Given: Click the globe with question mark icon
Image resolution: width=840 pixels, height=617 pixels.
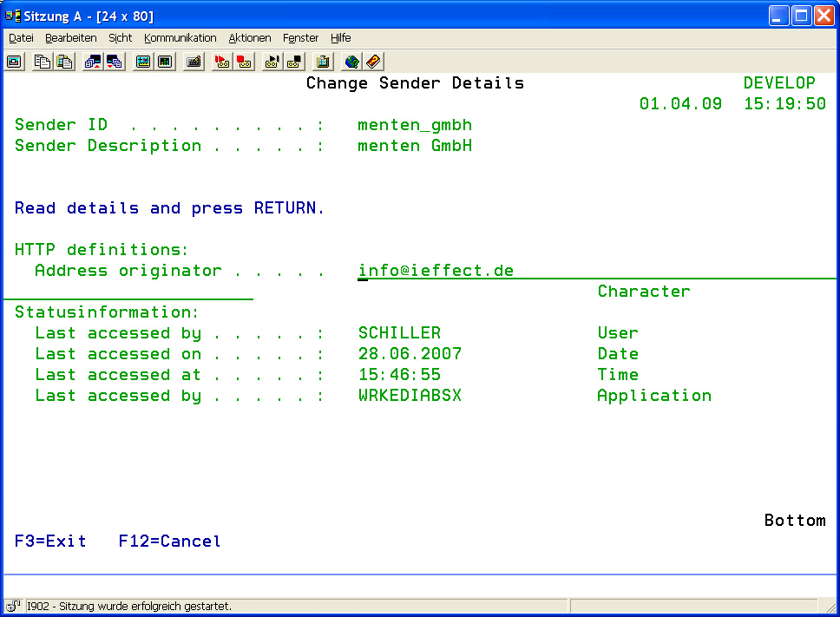Looking at the screenshot, I should pos(351,62).
